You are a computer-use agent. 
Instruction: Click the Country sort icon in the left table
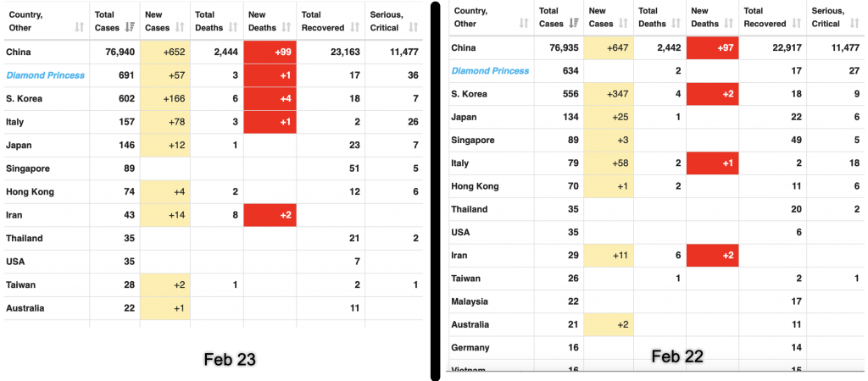(79, 27)
